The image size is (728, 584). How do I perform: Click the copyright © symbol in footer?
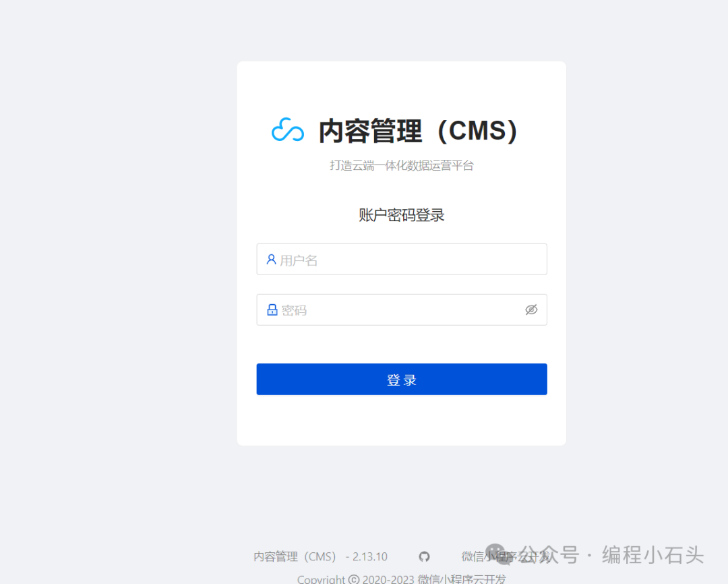click(x=353, y=579)
